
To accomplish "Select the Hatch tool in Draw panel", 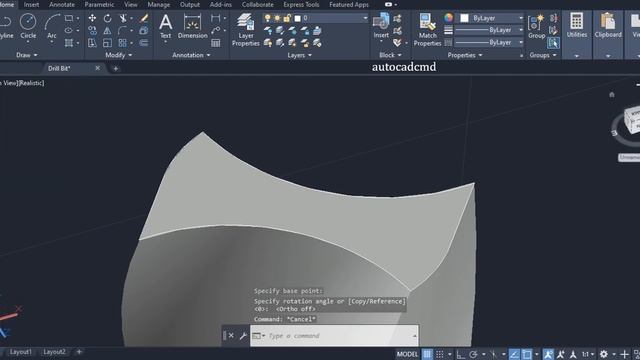I will [69, 43].
